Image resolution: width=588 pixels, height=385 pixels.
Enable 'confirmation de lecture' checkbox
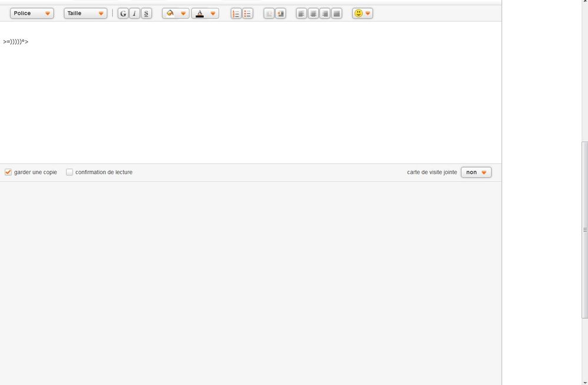click(x=69, y=172)
